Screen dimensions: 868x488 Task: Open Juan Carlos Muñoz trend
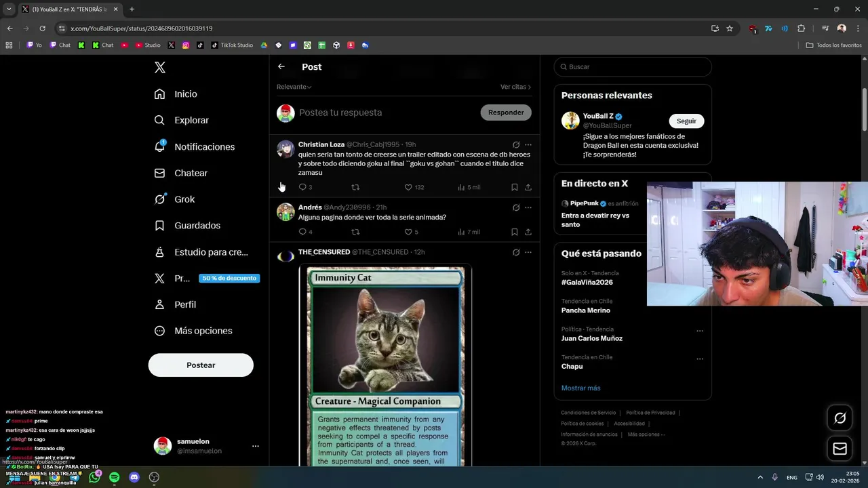click(592, 338)
